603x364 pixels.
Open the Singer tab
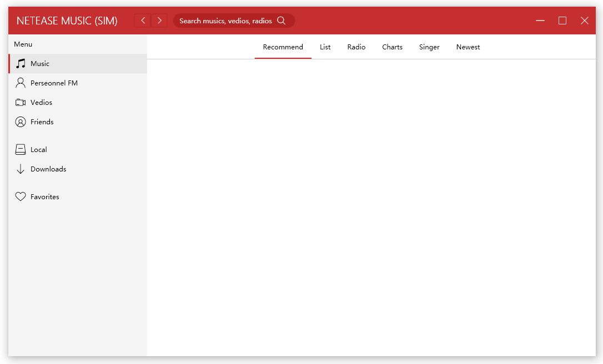429,47
